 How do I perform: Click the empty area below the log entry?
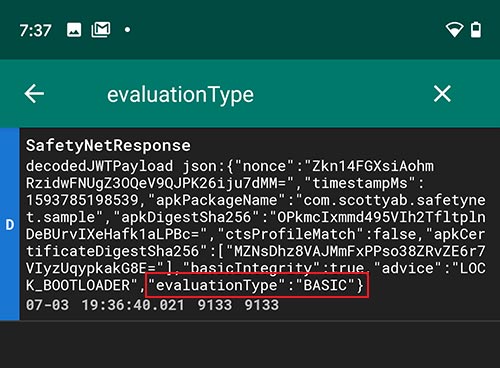250,345
